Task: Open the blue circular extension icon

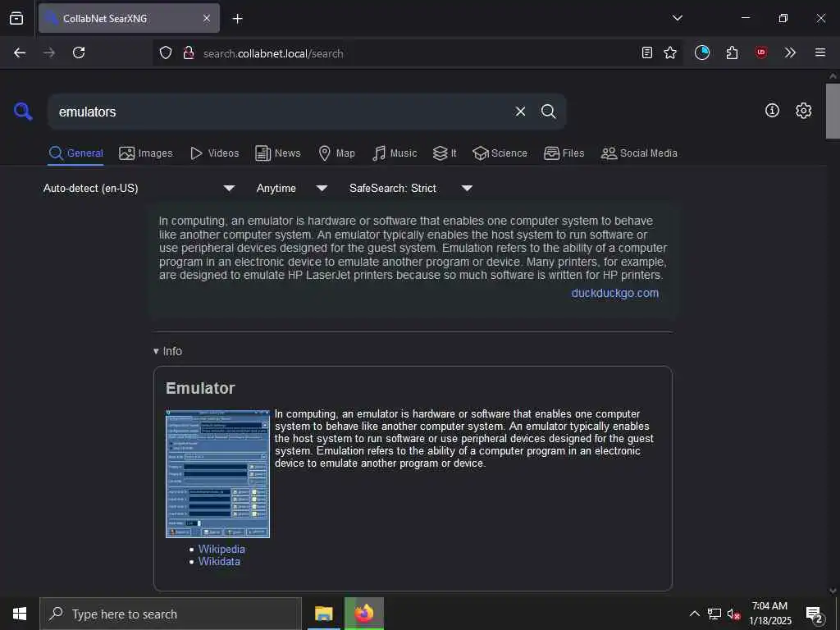Action: click(x=702, y=52)
